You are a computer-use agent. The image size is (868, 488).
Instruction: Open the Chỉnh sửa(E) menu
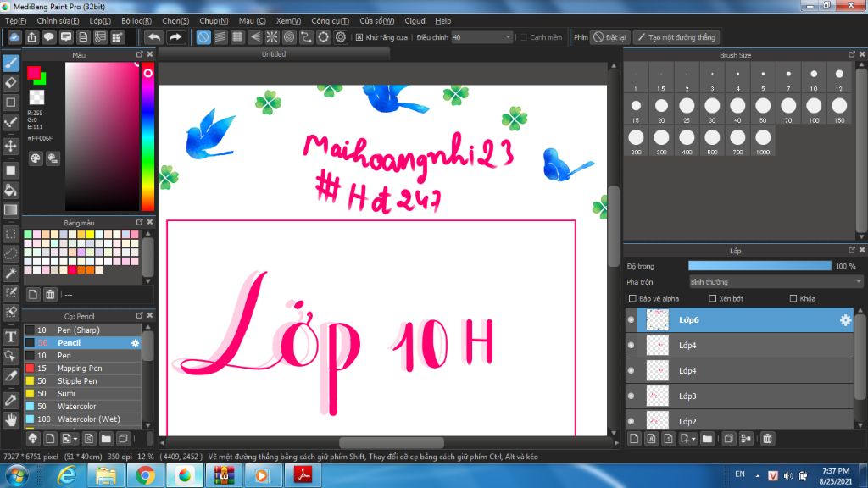click(x=58, y=21)
